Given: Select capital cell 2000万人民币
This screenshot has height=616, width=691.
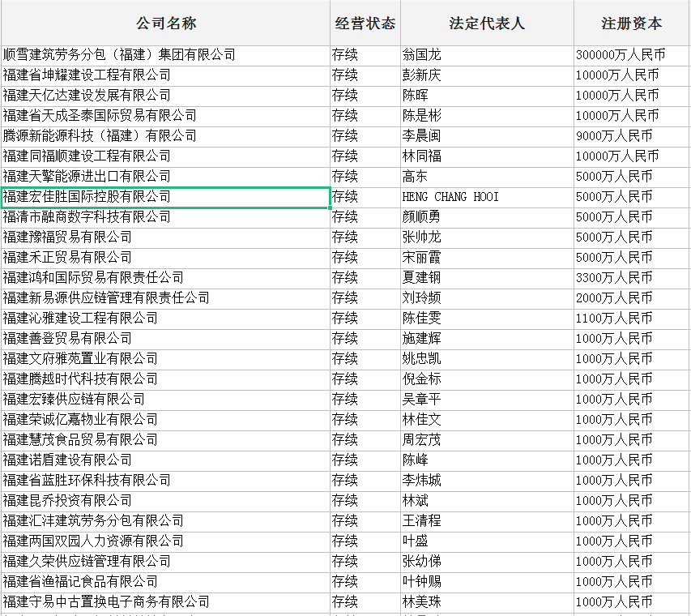Looking at the screenshot, I should (x=632, y=298).
